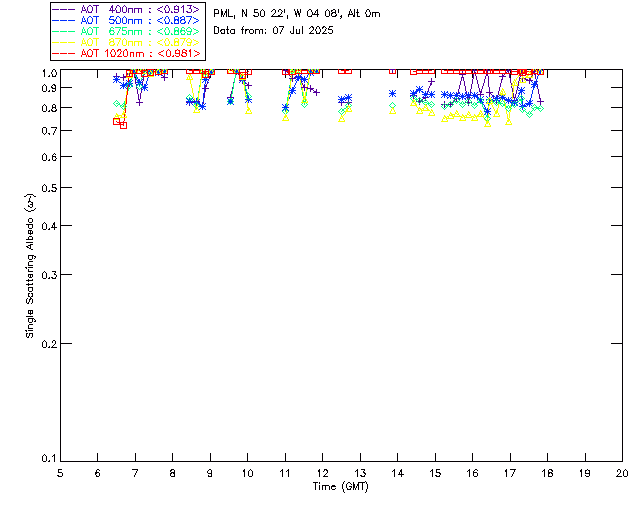Click the AOT 675nm legend entry

(127, 31)
